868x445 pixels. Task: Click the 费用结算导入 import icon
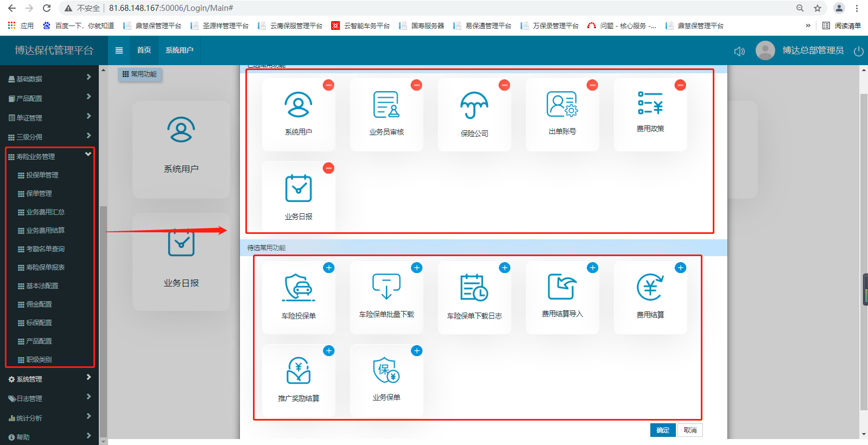(562, 287)
